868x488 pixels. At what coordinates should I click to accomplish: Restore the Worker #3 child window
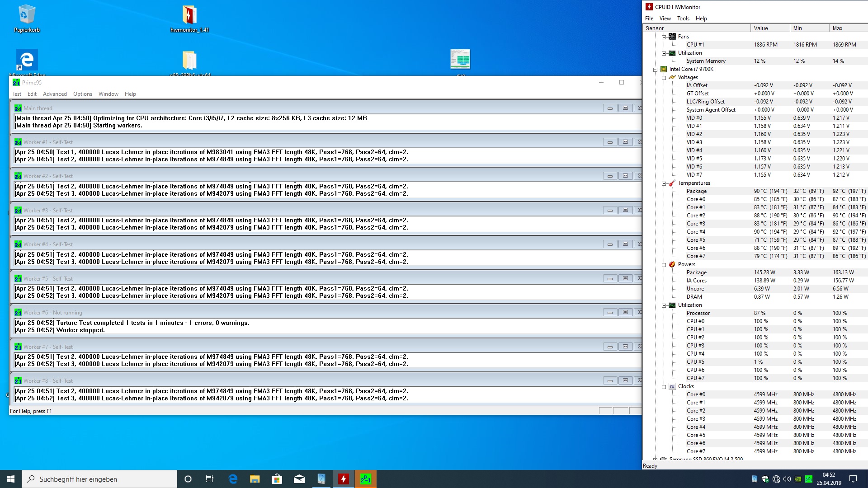[x=625, y=210]
